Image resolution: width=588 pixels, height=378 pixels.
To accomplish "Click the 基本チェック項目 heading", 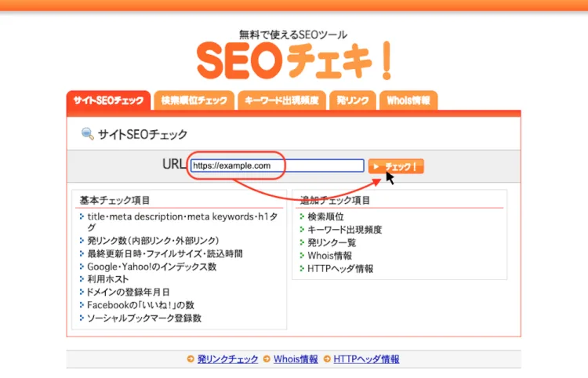I will tap(114, 200).
